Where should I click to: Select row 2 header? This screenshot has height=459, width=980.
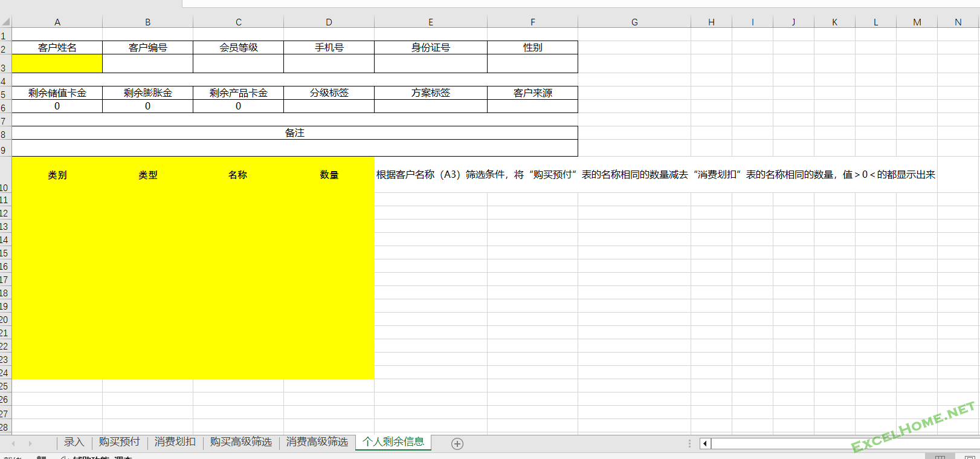point(5,48)
